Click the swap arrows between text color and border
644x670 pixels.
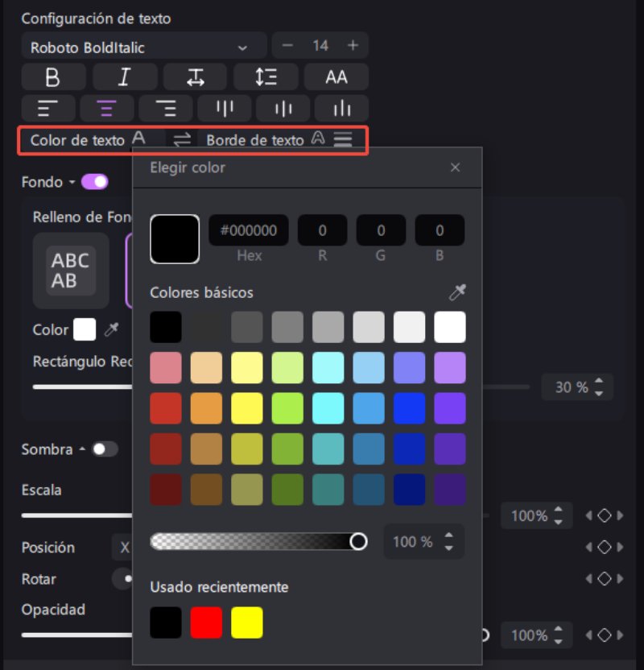click(182, 139)
